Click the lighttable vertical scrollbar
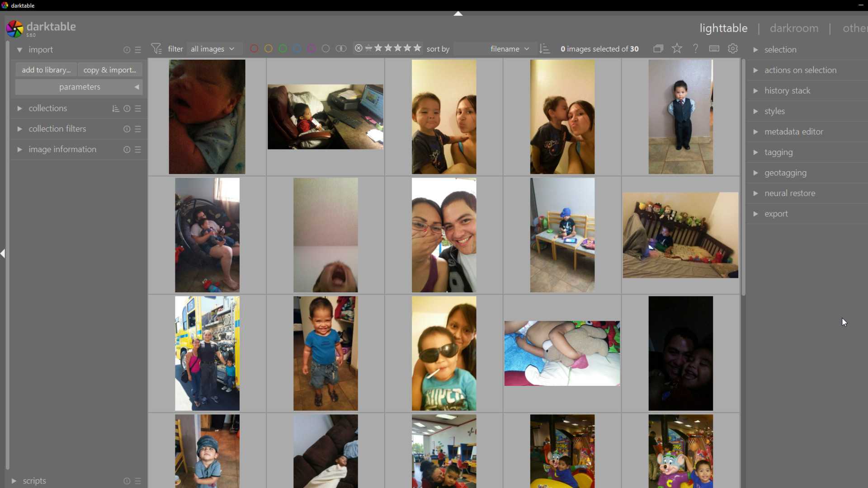This screenshot has width=868, height=488. (743, 177)
